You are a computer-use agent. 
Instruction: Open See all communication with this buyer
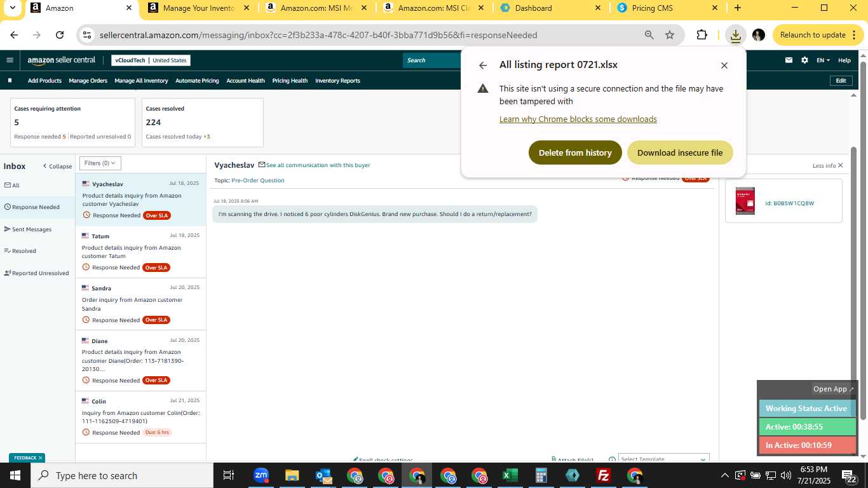pos(318,165)
